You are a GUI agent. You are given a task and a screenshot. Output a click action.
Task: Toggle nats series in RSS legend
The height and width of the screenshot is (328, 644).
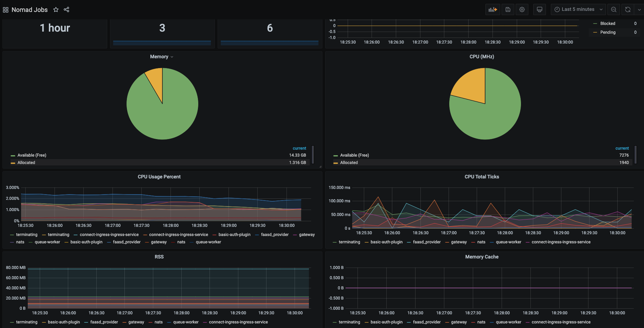[159, 322]
